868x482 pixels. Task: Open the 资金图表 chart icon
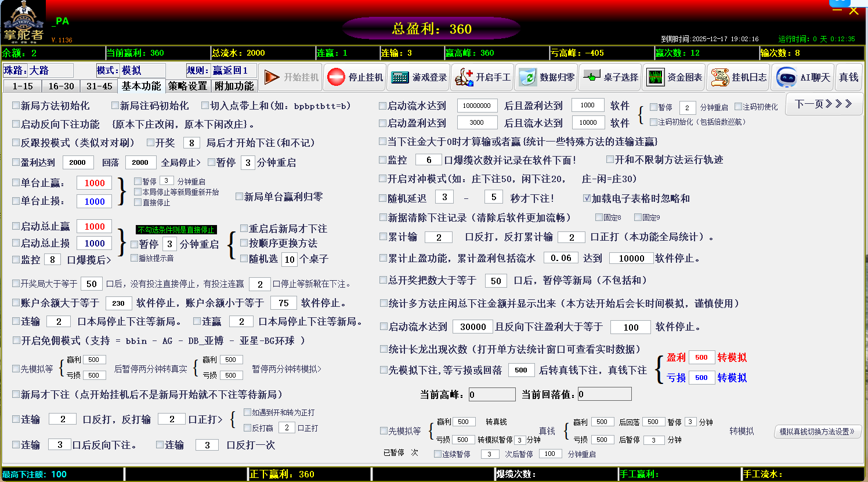(x=655, y=77)
